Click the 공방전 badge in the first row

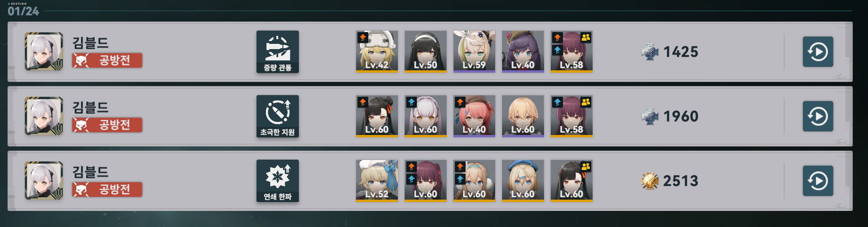click(107, 60)
